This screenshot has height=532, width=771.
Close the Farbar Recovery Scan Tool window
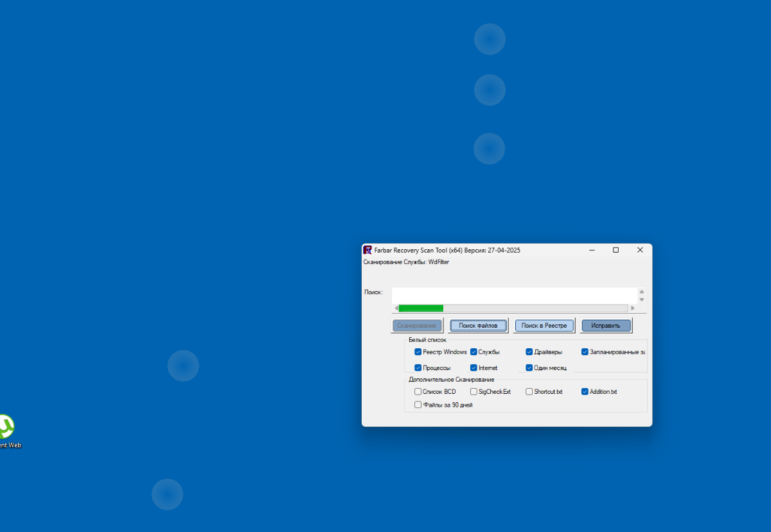pos(640,250)
